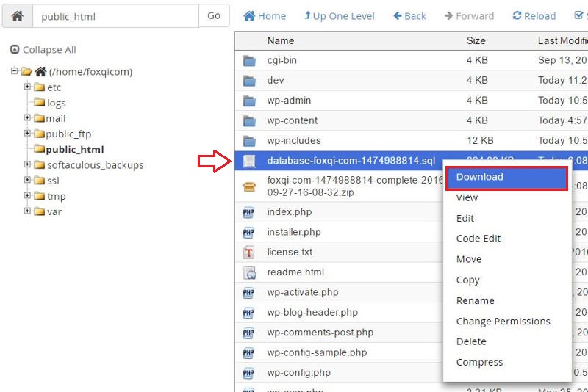Click the database sql file icon
The width and height of the screenshot is (588, 392).
coord(249,161)
